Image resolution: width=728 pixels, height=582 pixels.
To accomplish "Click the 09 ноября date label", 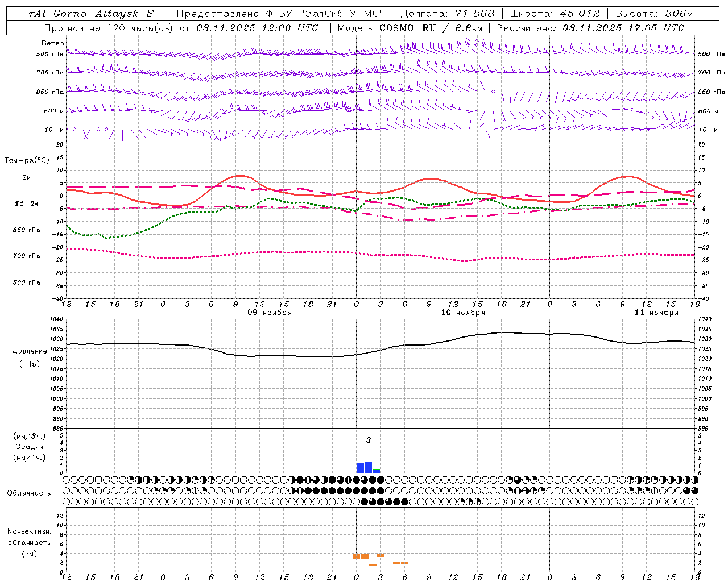I will [270, 313].
